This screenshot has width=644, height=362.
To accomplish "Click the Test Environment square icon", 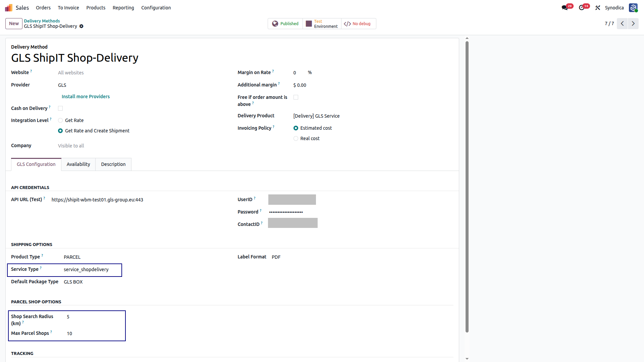I will [309, 24].
